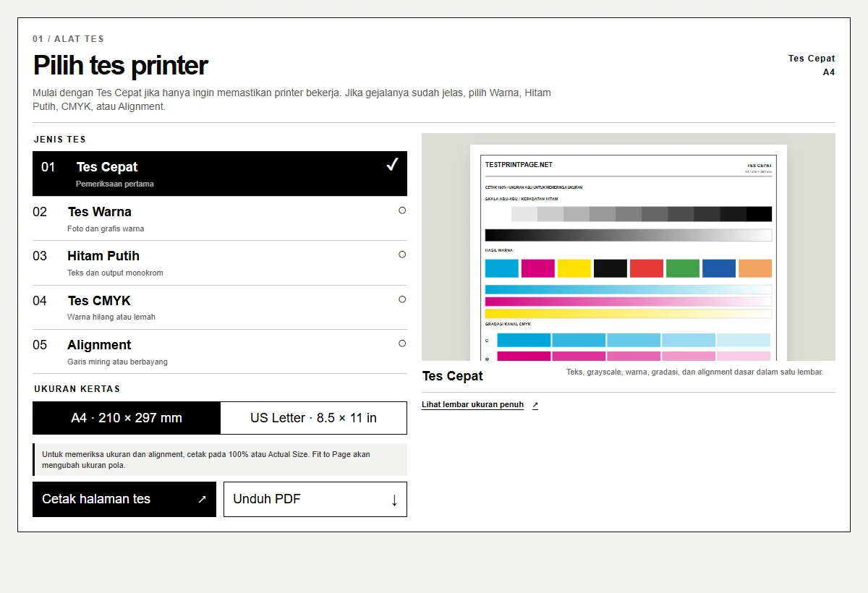Click Unduh PDF button
This screenshot has height=593, width=868.
point(315,499)
